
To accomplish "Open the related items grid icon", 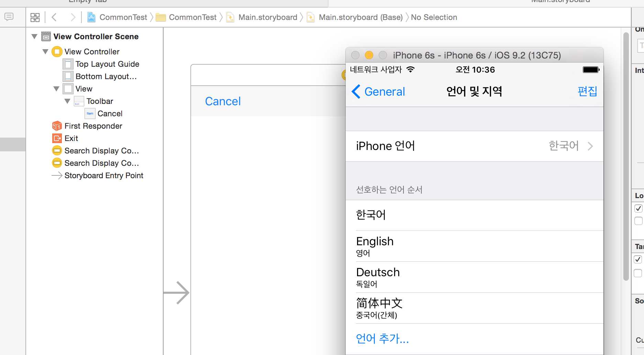I will click(35, 17).
